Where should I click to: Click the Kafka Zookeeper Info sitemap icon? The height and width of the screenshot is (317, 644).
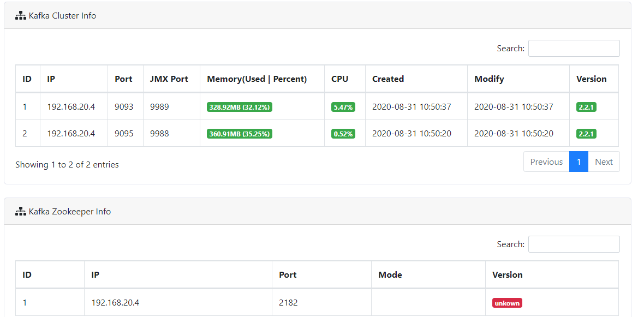pos(21,212)
